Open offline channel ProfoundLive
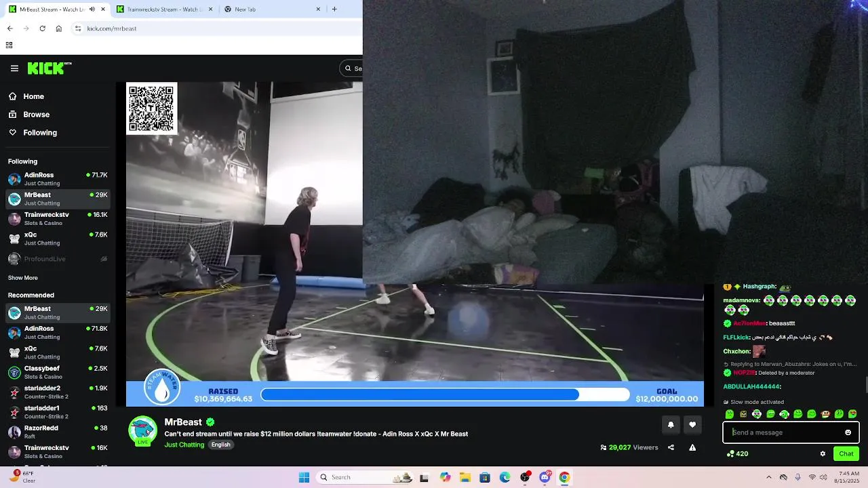This screenshot has height=488, width=868. point(58,259)
